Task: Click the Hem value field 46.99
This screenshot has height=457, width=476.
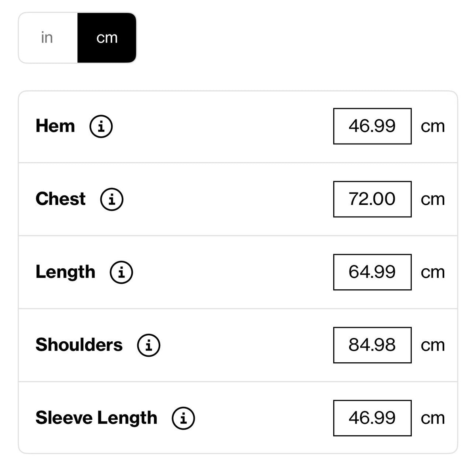Action: tap(372, 126)
